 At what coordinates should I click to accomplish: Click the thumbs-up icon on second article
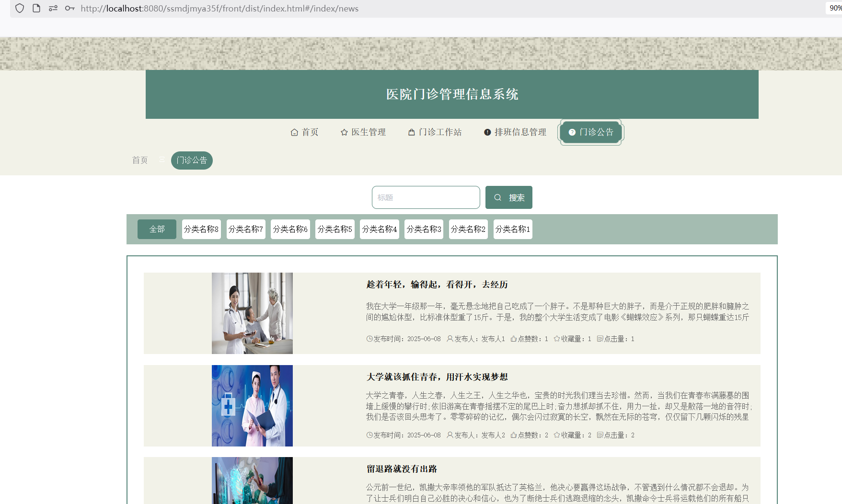point(513,435)
